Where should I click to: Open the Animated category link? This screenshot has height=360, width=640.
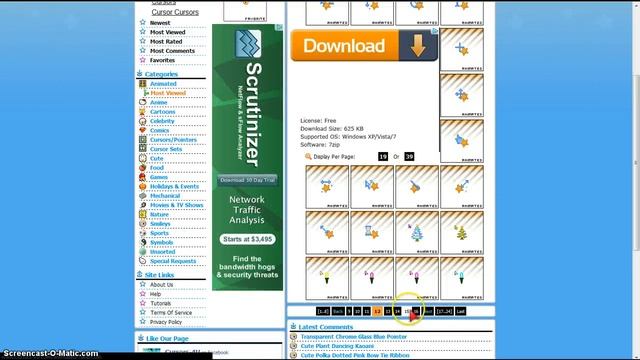pos(163,84)
